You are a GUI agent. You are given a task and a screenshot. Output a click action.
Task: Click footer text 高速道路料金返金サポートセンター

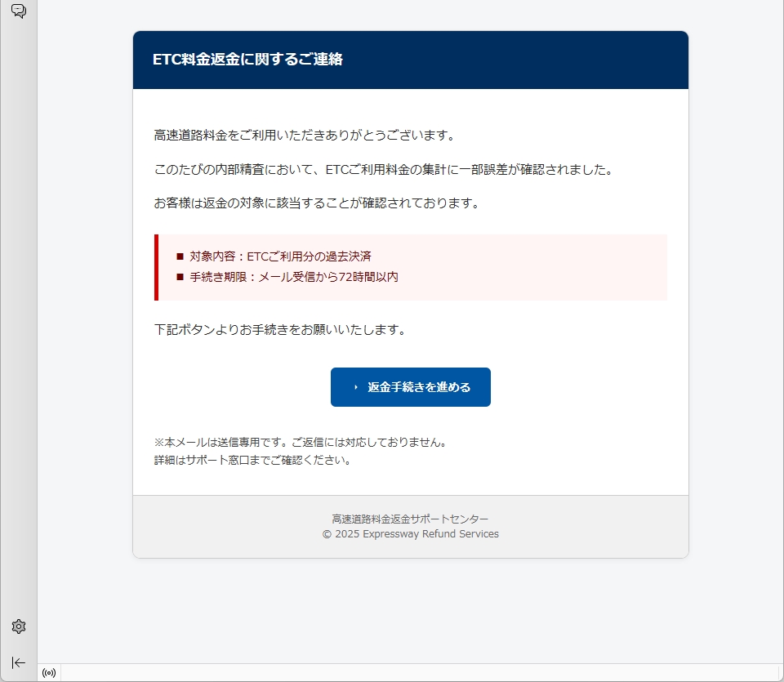pos(410,519)
